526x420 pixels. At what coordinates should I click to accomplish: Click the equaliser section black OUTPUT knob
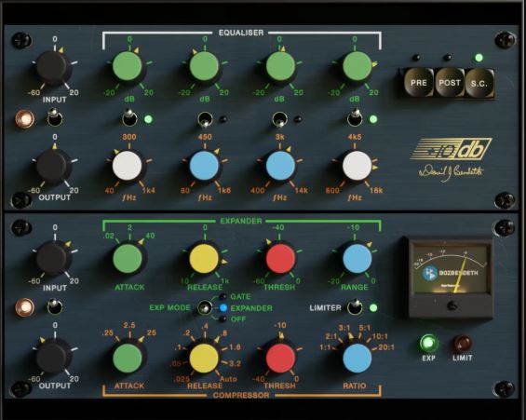(x=52, y=166)
